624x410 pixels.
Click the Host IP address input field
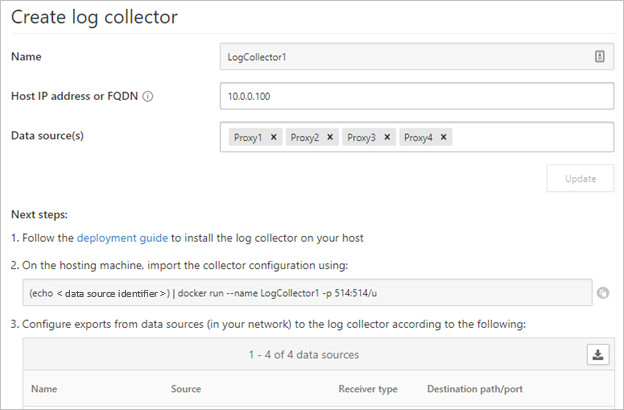pyautogui.click(x=415, y=96)
